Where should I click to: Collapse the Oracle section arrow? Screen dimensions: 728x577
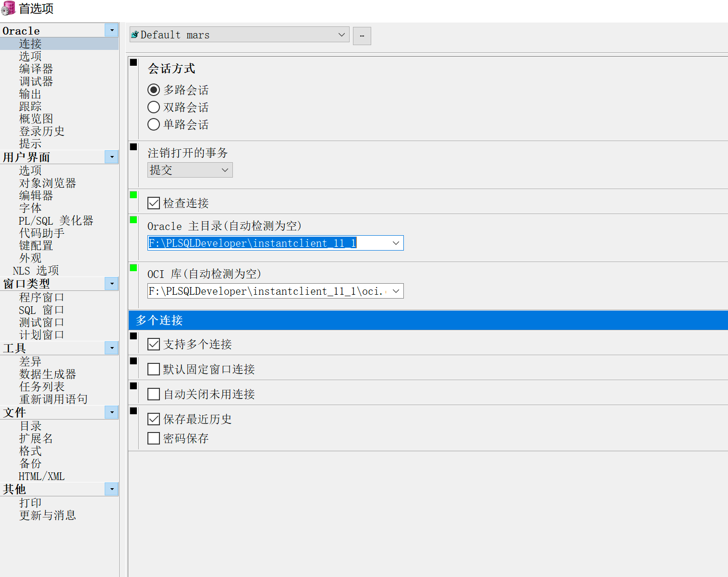(111, 30)
